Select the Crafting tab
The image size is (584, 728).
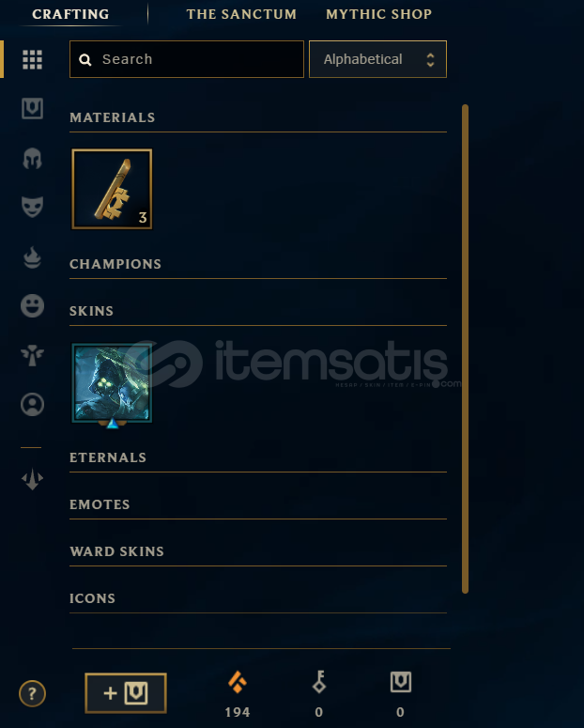[x=70, y=14]
